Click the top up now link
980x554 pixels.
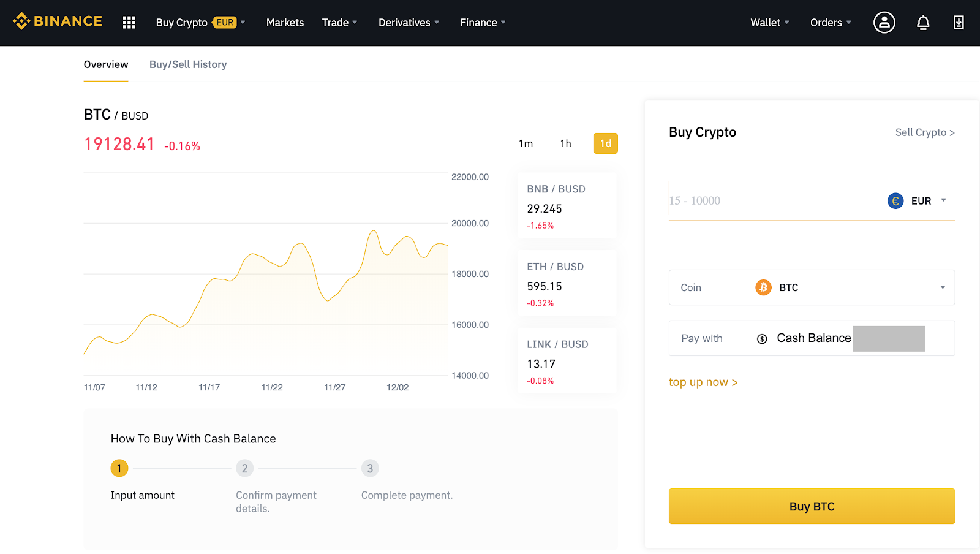[703, 382]
